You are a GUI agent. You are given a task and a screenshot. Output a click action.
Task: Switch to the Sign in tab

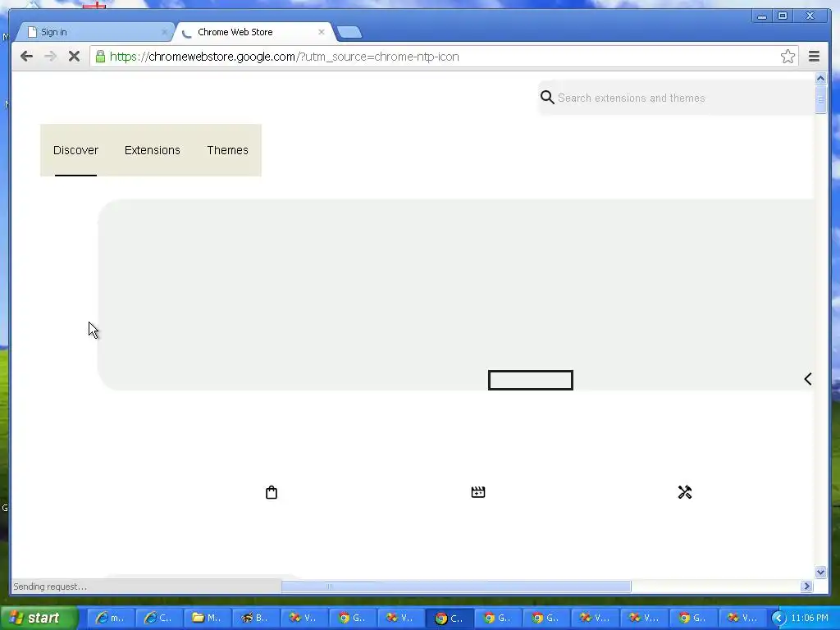(94, 32)
